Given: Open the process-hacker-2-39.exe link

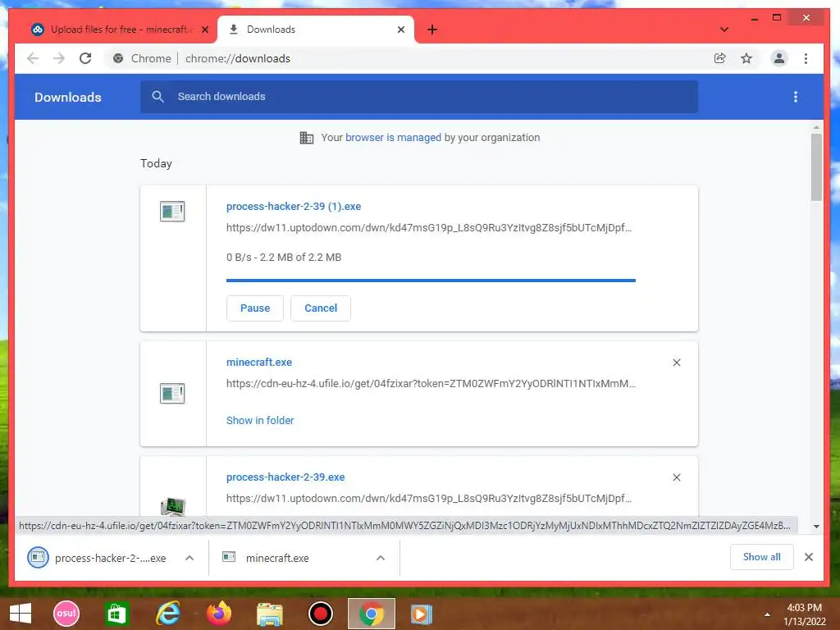Looking at the screenshot, I should point(285,477).
